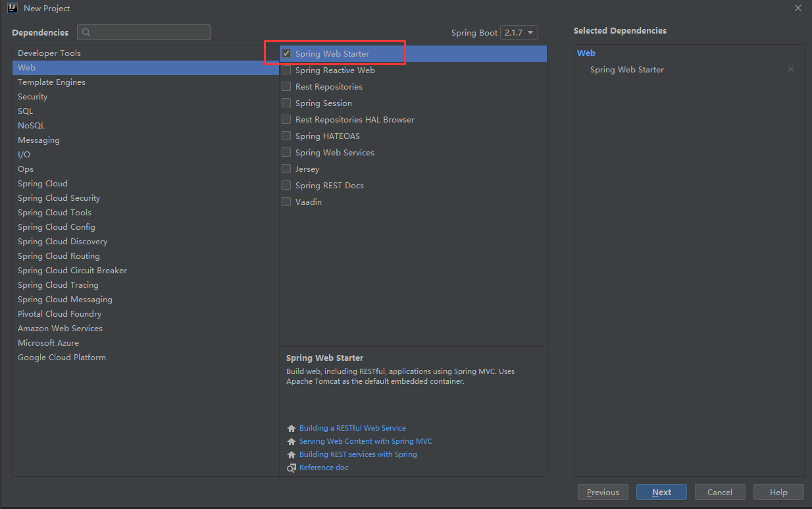Open the Spring Boot version dropdown
The image size is (812, 509).
click(x=519, y=32)
